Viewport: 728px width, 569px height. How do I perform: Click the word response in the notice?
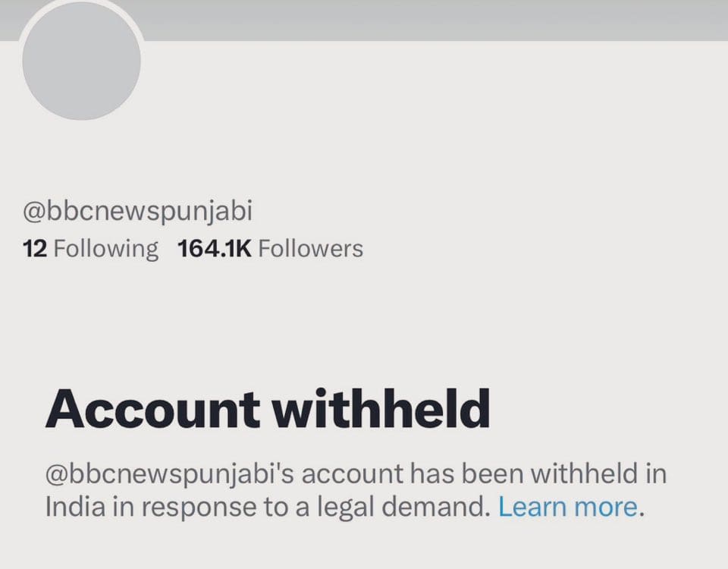(x=198, y=507)
